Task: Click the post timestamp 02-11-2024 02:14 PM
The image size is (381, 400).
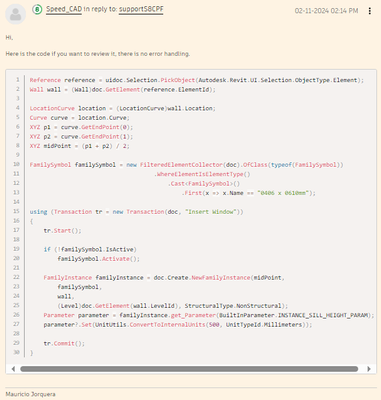Action: pyautogui.click(x=326, y=11)
